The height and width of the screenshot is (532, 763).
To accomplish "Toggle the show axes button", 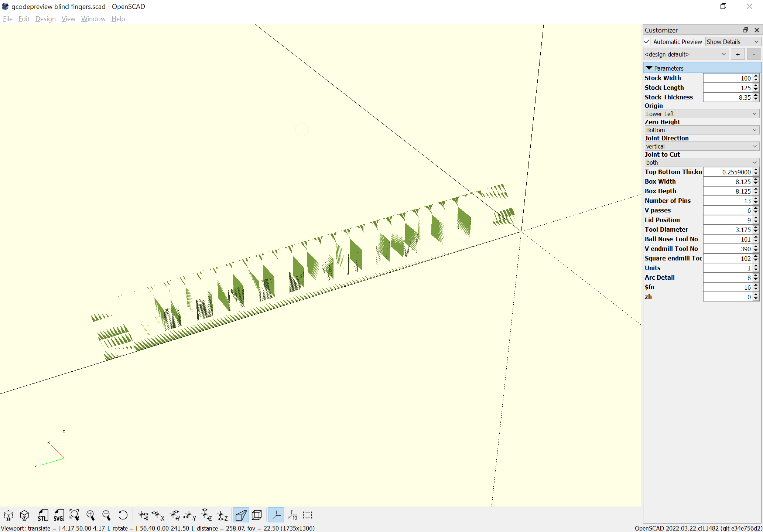I will point(276,515).
